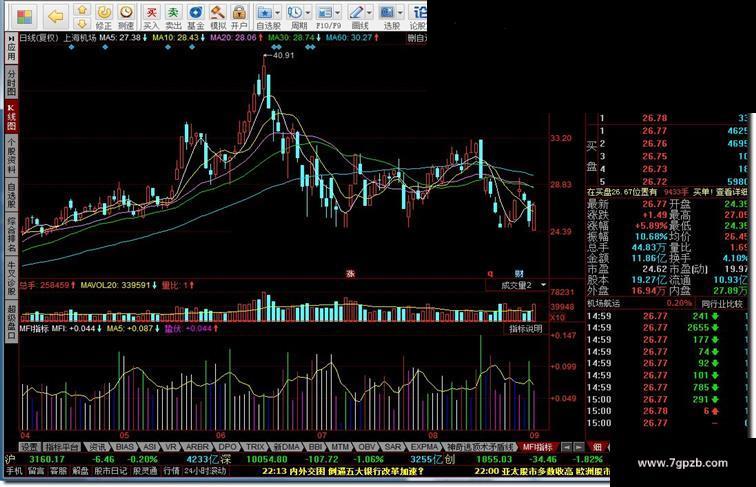
Task: Switch to the DPO indicator tab
Action: [227, 447]
